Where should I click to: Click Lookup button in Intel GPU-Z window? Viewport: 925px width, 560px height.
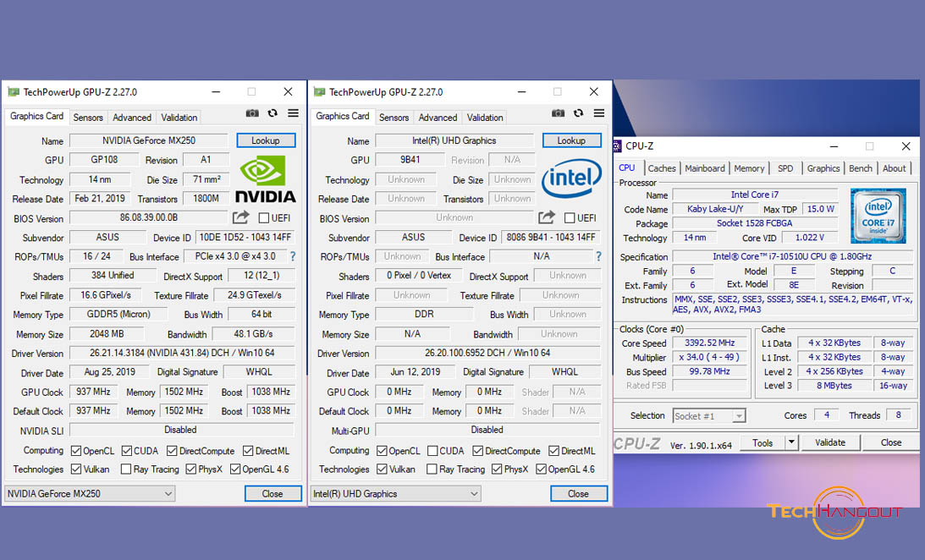[571, 140]
